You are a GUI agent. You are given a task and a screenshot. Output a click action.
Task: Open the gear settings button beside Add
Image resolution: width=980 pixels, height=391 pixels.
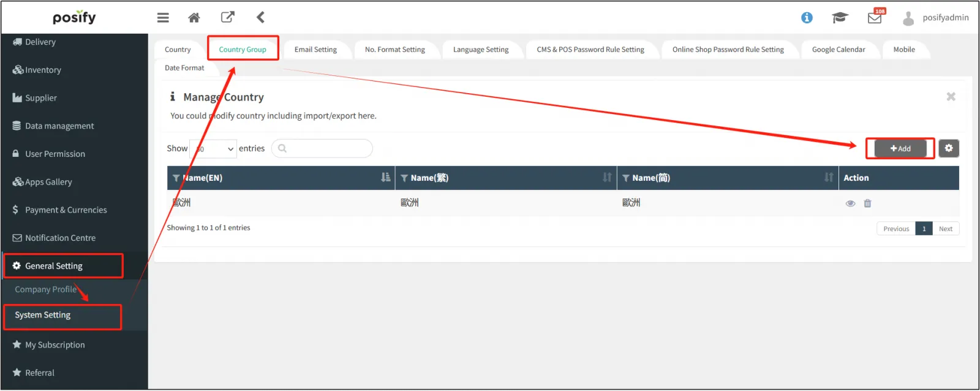click(949, 148)
